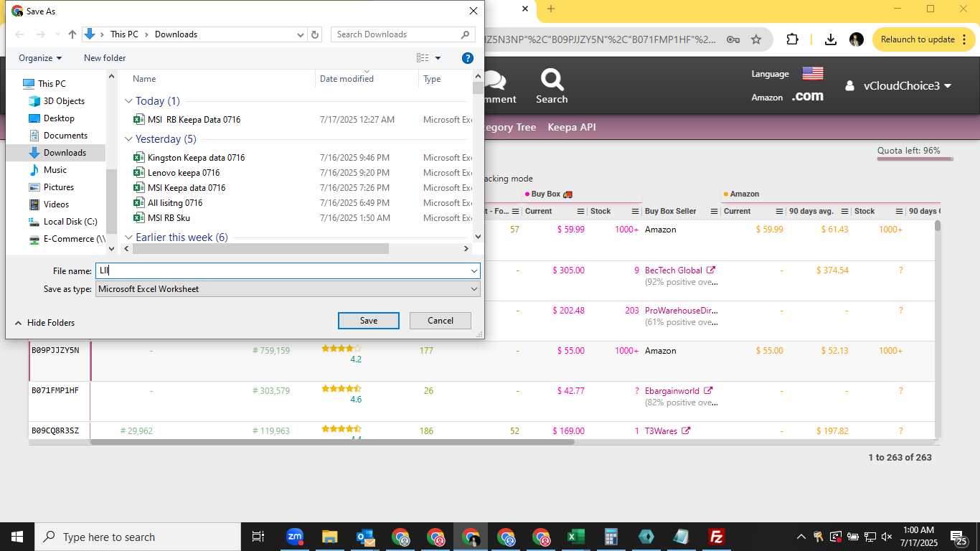Collapse folders pane via Hide Folders
The image size is (980, 551).
point(44,323)
